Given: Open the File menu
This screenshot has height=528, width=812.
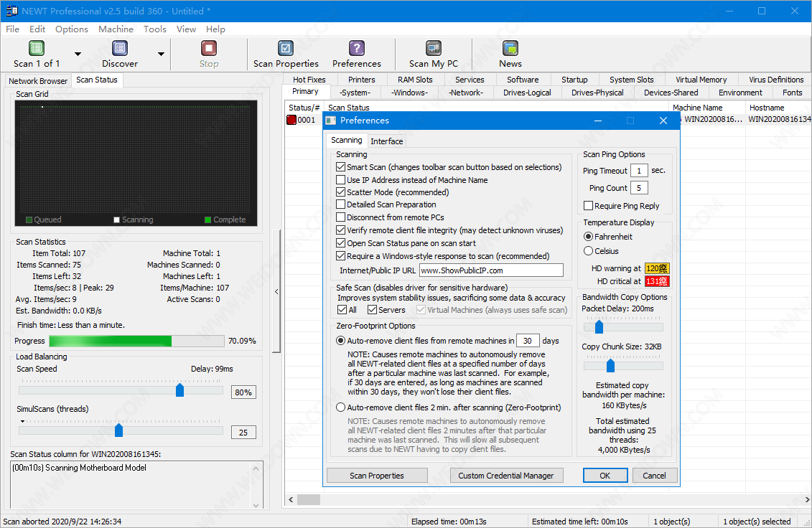Looking at the screenshot, I should (x=12, y=29).
